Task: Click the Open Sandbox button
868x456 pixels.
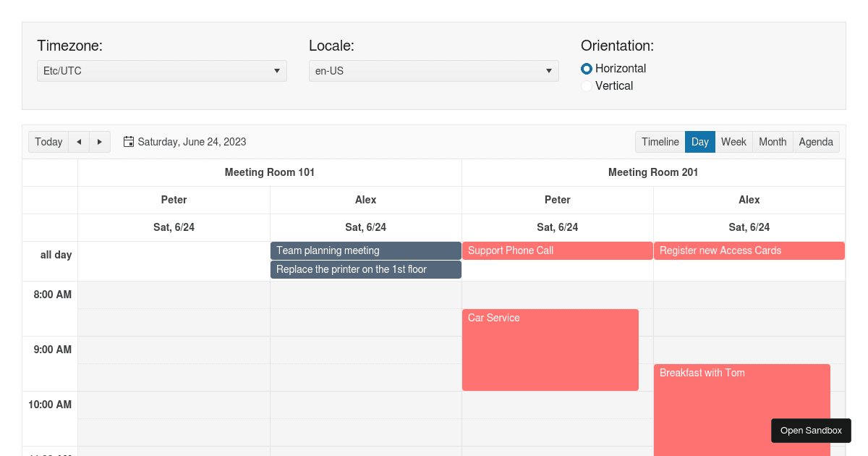Action: (x=810, y=430)
